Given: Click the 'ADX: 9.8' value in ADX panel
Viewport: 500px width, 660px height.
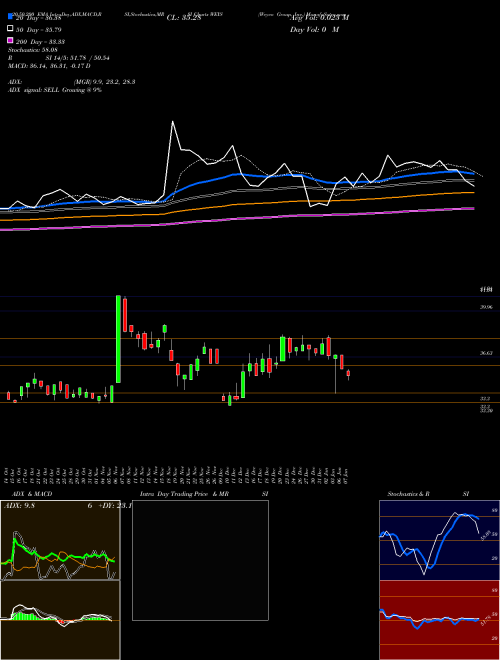Looking at the screenshot, I should click(19, 506).
